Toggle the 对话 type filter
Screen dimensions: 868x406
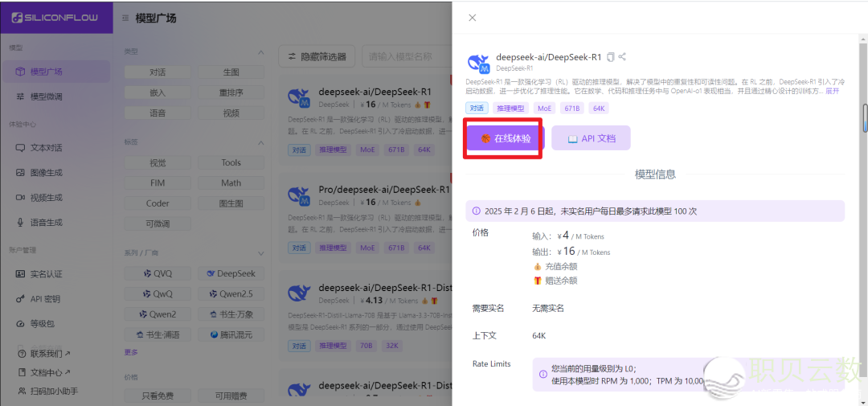tap(158, 72)
